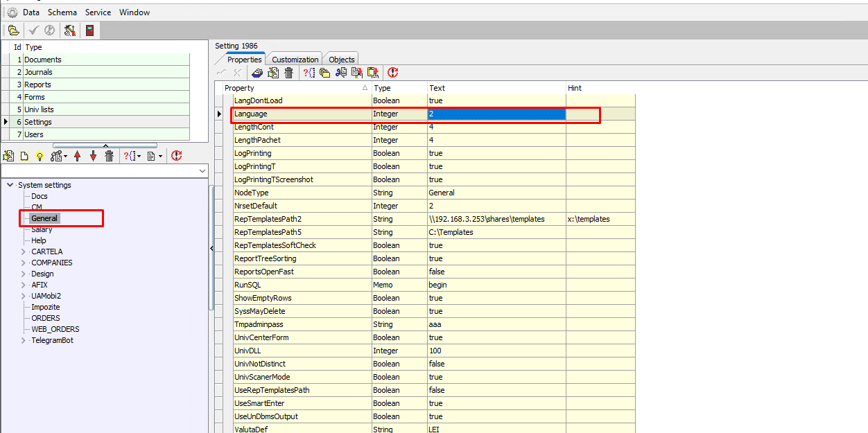Switch to the Customization tab
Viewport: 868px width, 433px height.
coord(295,60)
